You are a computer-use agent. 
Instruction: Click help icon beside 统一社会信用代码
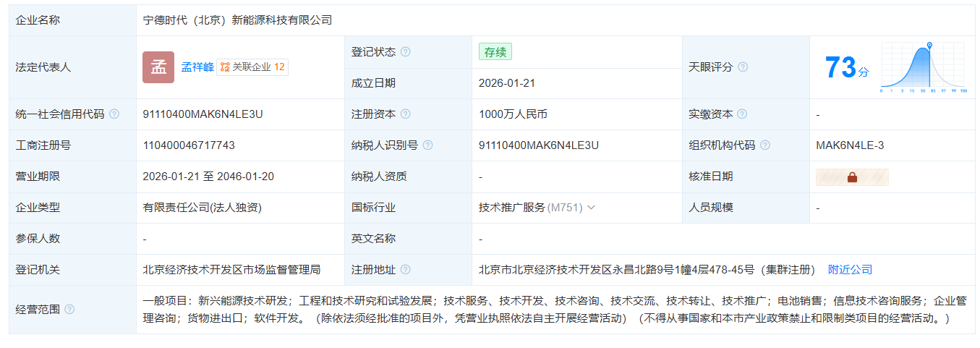click(114, 114)
